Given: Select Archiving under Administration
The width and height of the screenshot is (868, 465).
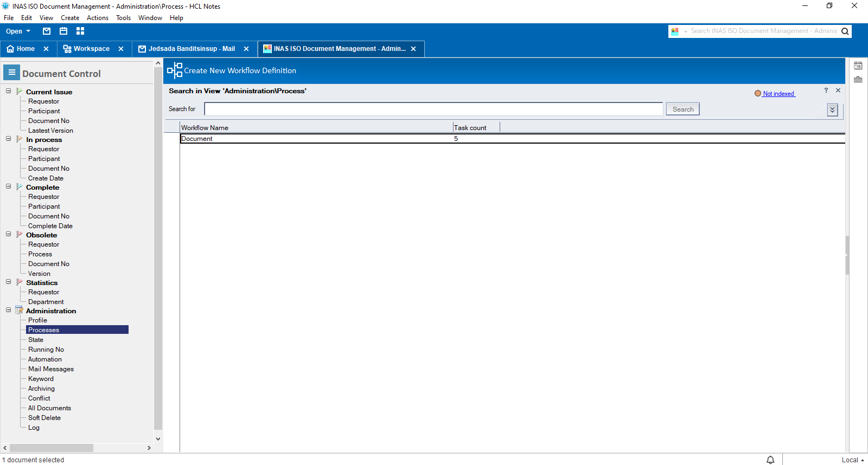Looking at the screenshot, I should pos(41,389).
